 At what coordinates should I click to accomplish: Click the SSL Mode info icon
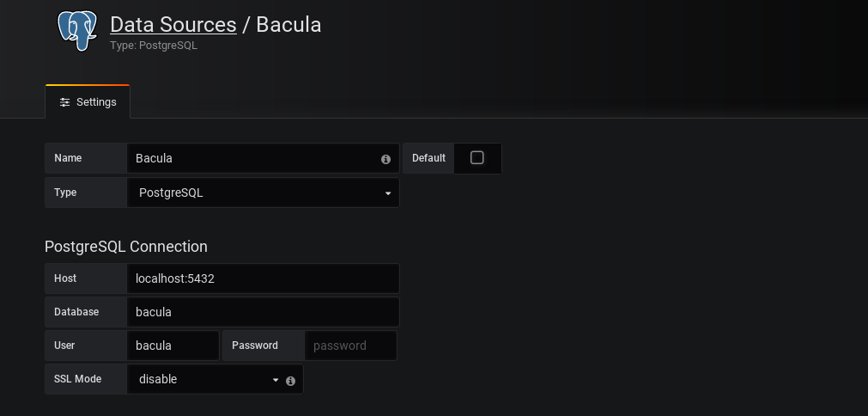coord(291,381)
